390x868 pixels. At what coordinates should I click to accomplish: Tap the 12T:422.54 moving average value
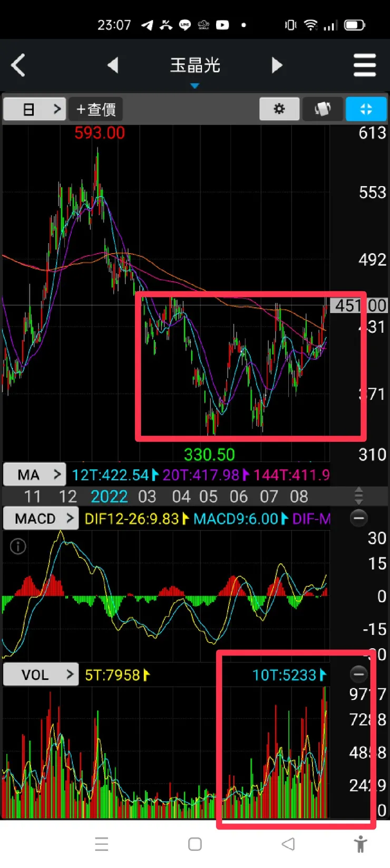tap(110, 475)
